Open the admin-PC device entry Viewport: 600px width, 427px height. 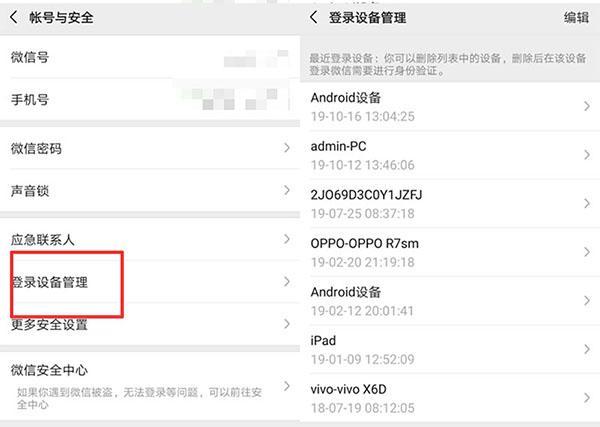point(450,155)
